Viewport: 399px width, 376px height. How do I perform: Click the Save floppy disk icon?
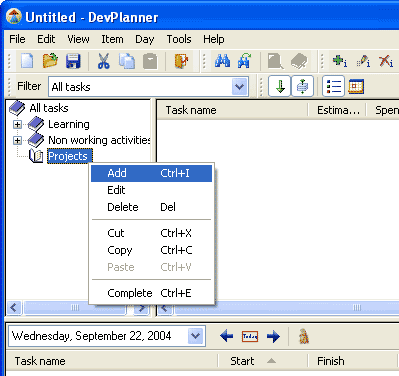pos(73,61)
